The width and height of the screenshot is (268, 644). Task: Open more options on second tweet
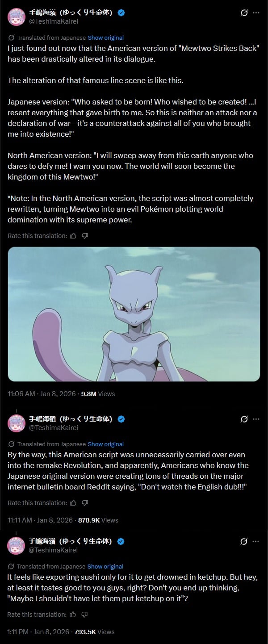coord(256,419)
